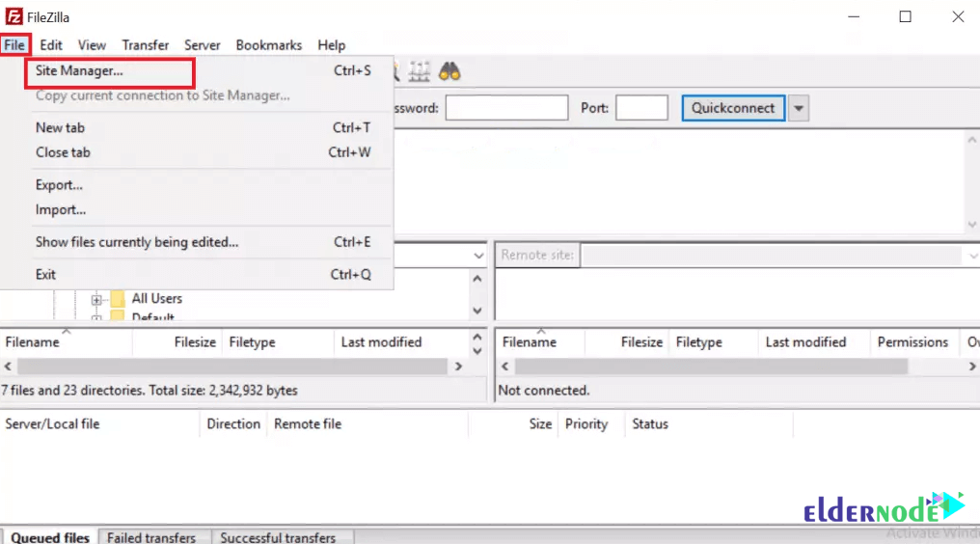
Task: Click the remote list horizontal scrollbar track
Action: [711, 367]
